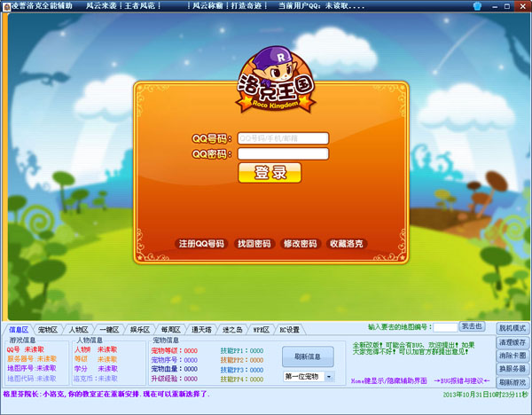Click the 收藏洛克 link
532x415 pixels.
coord(347,244)
